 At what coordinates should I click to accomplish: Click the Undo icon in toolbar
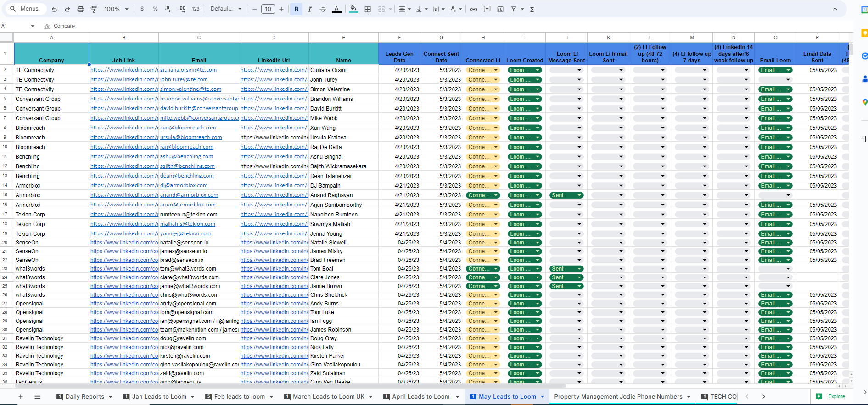tap(54, 9)
